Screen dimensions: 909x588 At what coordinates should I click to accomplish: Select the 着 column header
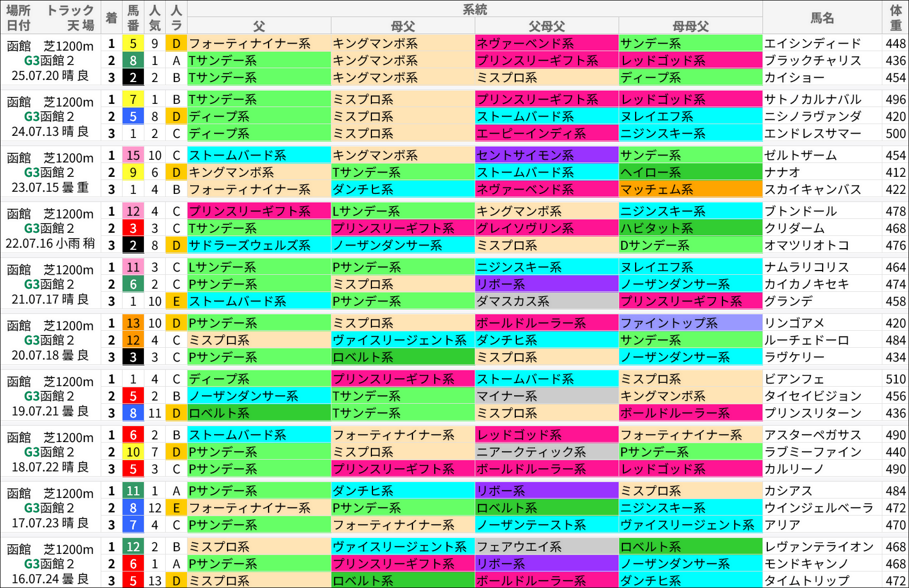tap(111, 18)
